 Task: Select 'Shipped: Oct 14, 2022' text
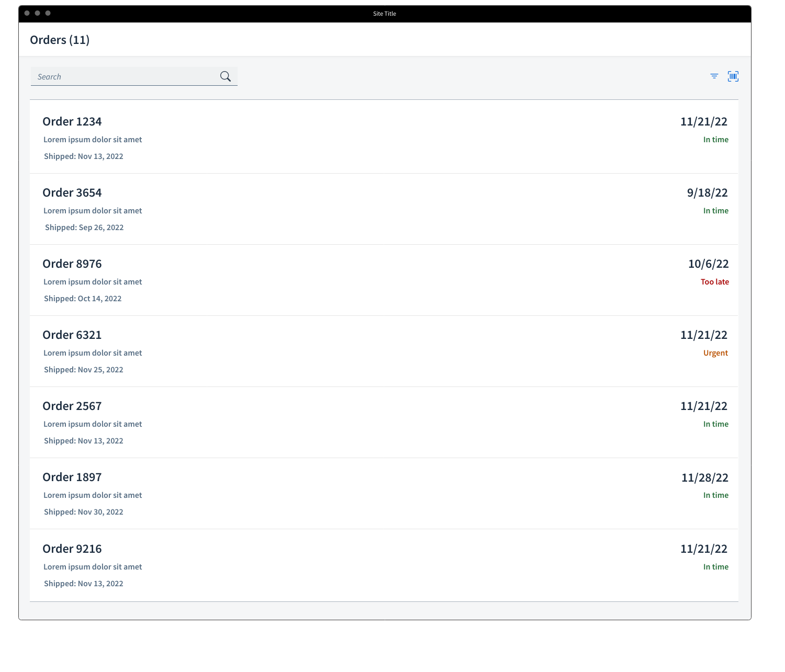point(83,299)
